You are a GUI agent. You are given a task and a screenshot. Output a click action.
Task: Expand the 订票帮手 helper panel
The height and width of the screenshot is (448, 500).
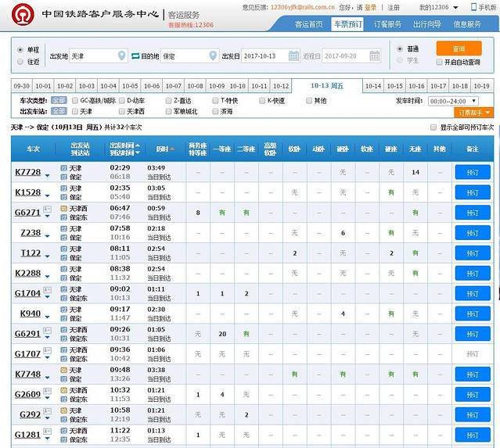(x=475, y=113)
